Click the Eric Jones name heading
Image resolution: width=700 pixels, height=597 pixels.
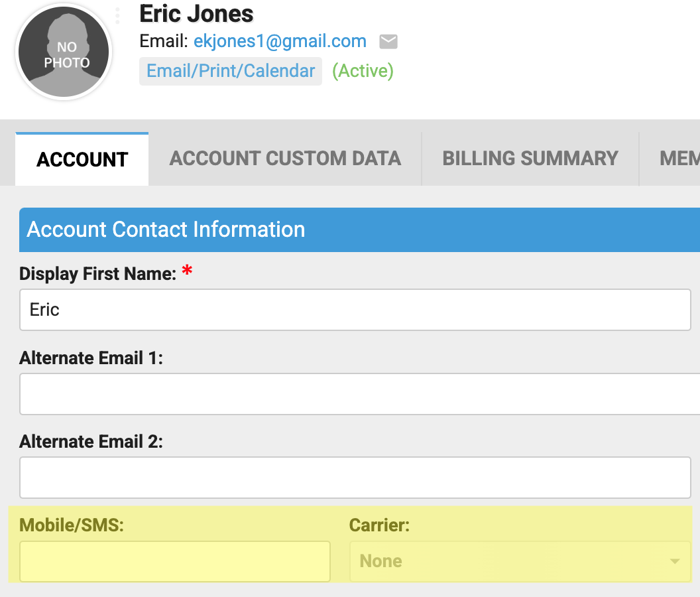196,13
